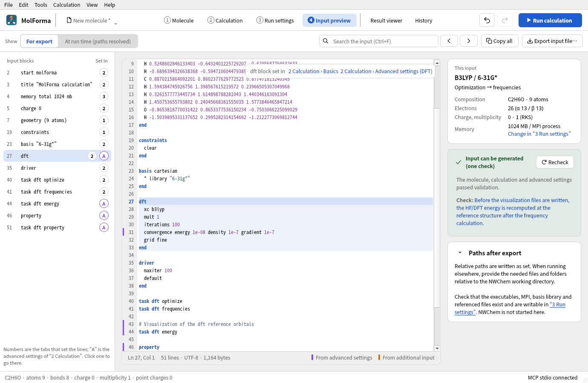
Task: Click Copy all button
Action: [499, 41]
